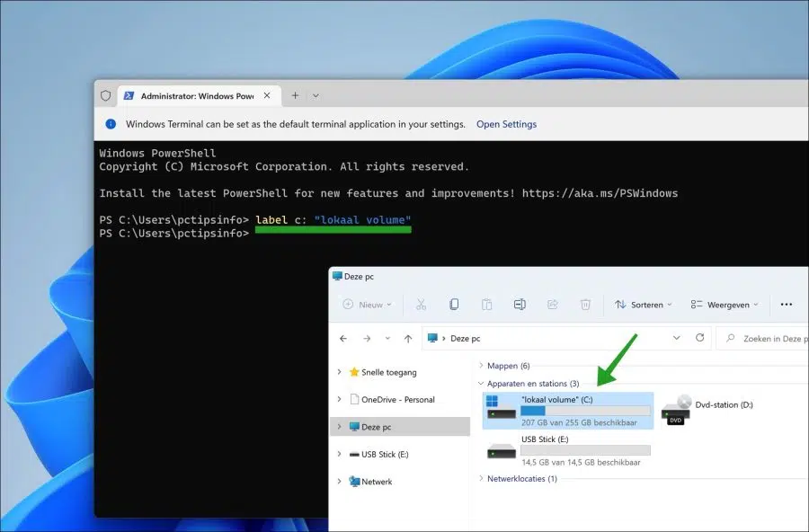
Task: Click the 14,5 GB van 14,5 GB beschikbaar text
Action: pos(581,462)
